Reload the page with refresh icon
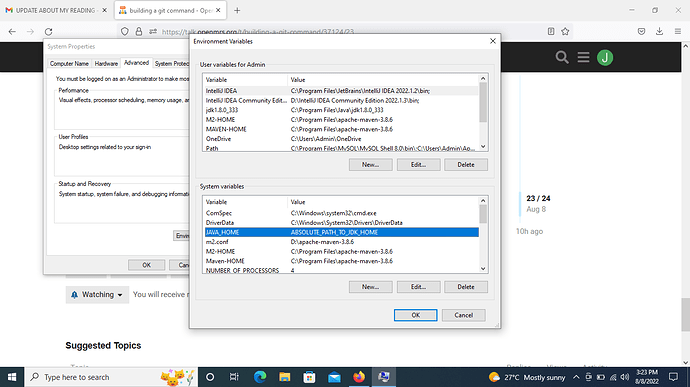 coord(48,32)
